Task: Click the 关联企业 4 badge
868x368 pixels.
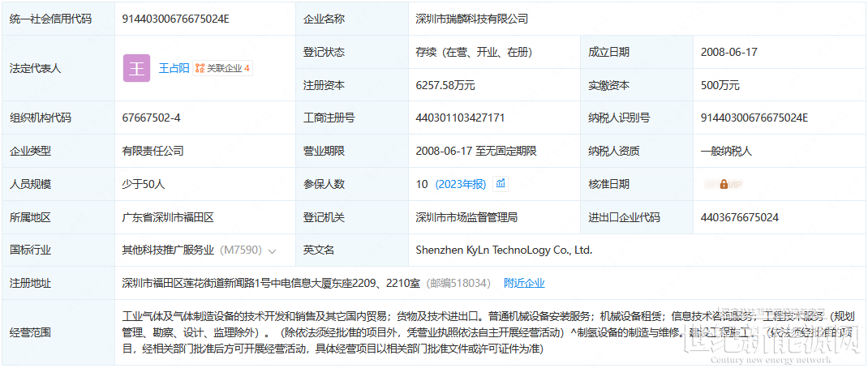Action: pos(223,69)
